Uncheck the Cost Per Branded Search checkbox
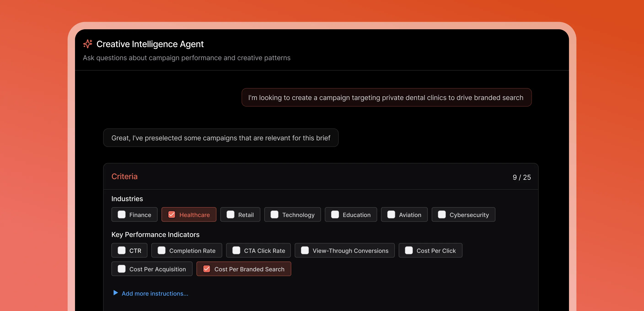The width and height of the screenshot is (644, 311). coord(207,269)
